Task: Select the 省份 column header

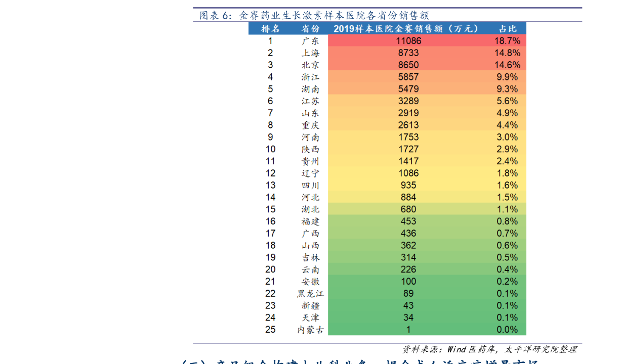Action: pos(310,29)
